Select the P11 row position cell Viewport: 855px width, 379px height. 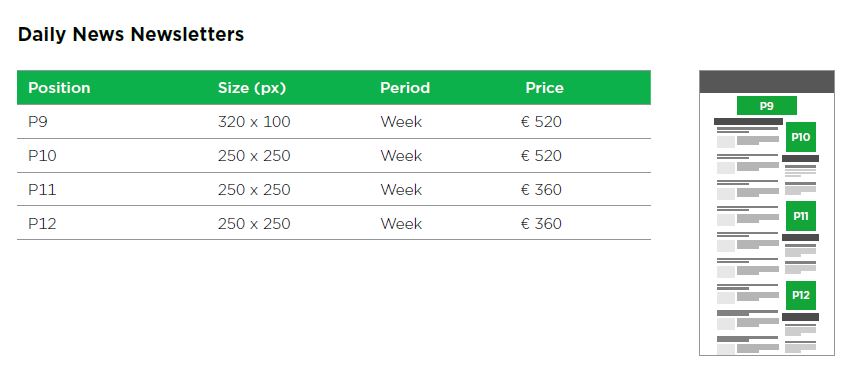[x=42, y=189]
